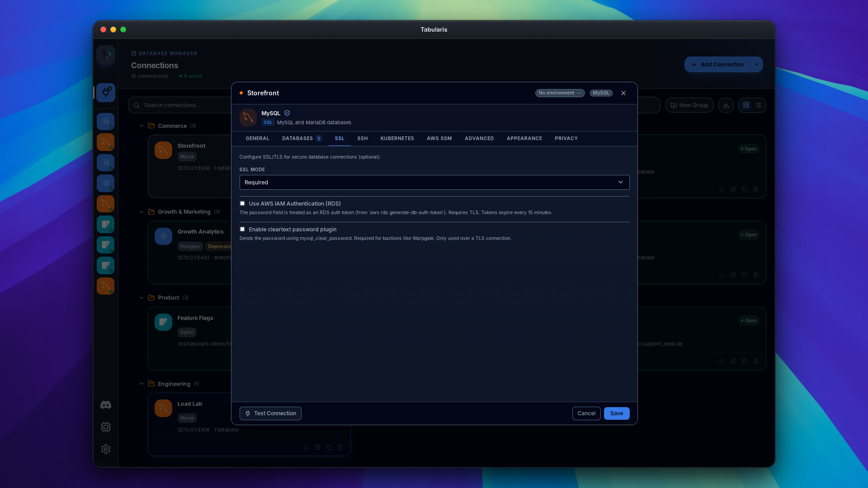
Task: Click the Test Connection button
Action: (270, 413)
